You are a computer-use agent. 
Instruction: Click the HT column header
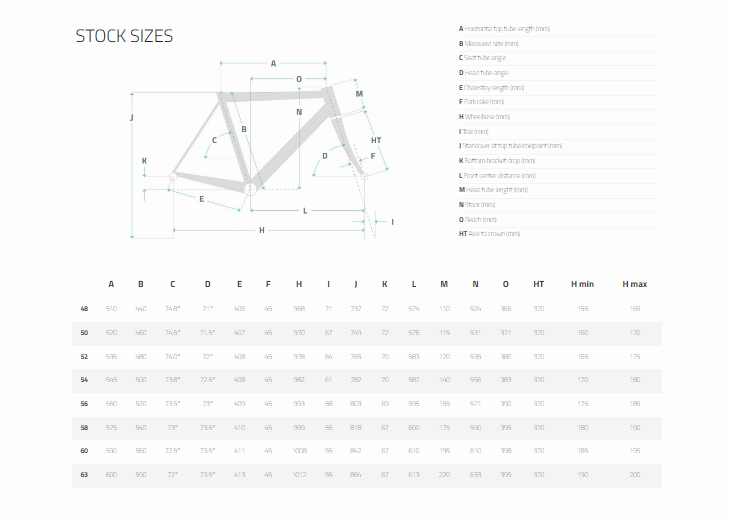pos(538,284)
